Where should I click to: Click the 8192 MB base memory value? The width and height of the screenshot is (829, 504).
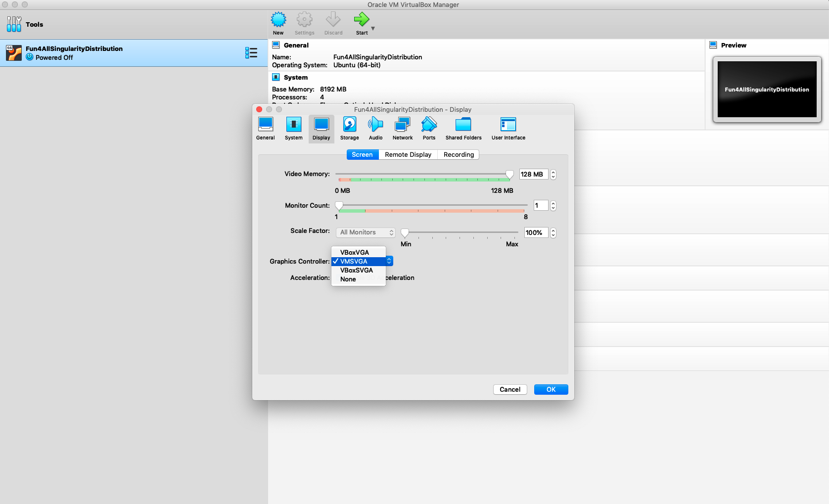pos(333,90)
